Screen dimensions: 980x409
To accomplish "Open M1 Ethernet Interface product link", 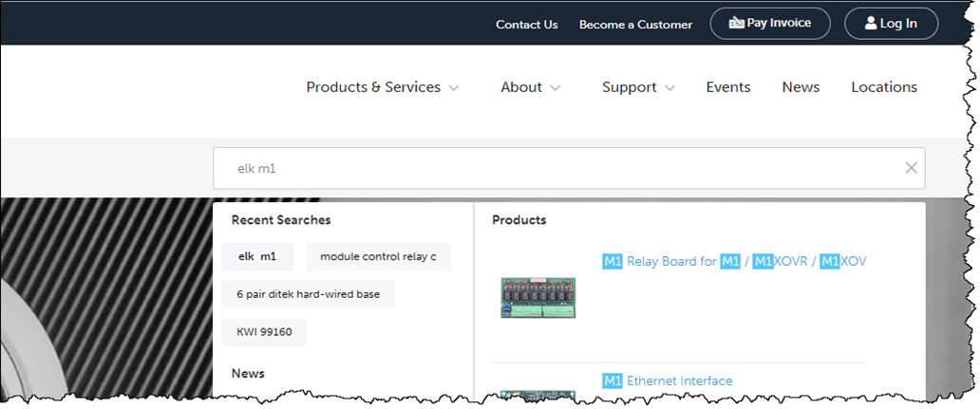I will tap(667, 381).
